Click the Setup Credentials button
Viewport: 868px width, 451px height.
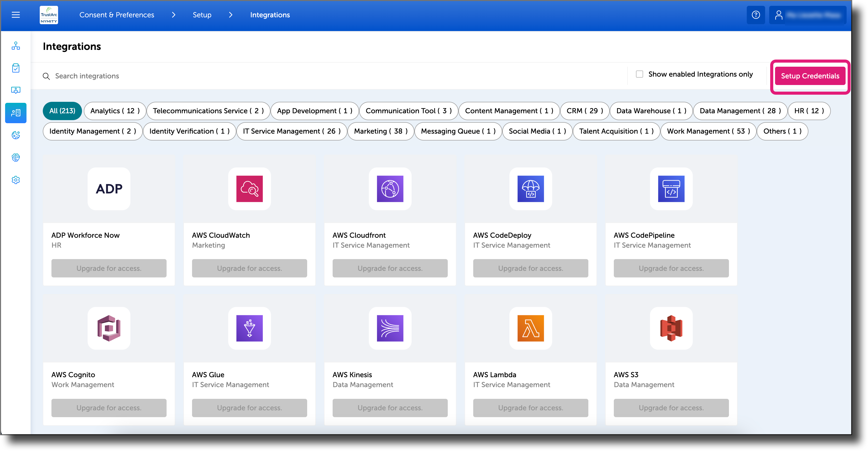pyautogui.click(x=810, y=76)
